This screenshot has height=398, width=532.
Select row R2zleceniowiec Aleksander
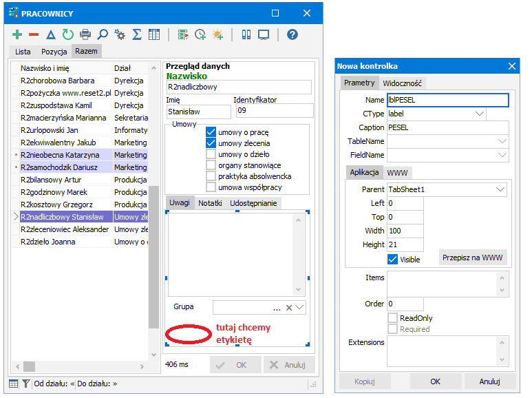(80, 229)
